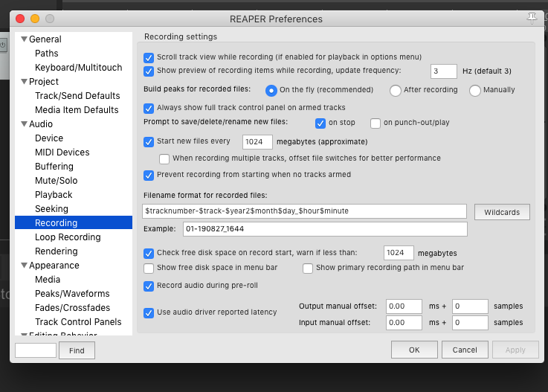Click the Find button
The width and height of the screenshot is (548, 392).
click(77, 350)
